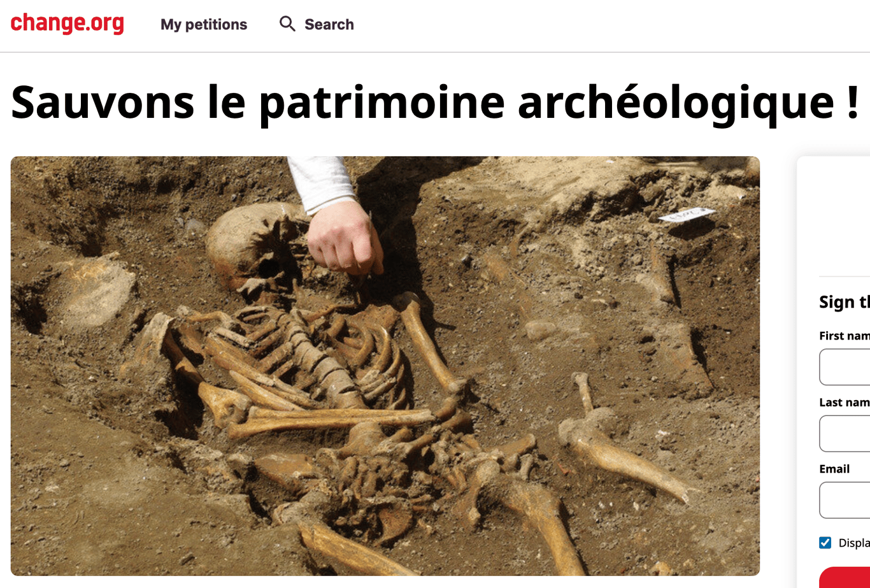Select the Search text in header
The height and width of the screenshot is (588, 870).
pyautogui.click(x=329, y=24)
